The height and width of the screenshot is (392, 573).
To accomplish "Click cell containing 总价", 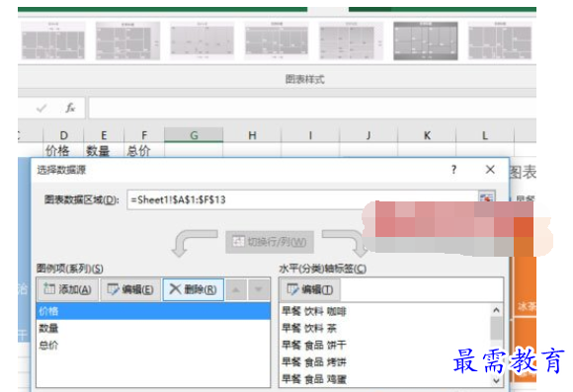I will (x=144, y=150).
